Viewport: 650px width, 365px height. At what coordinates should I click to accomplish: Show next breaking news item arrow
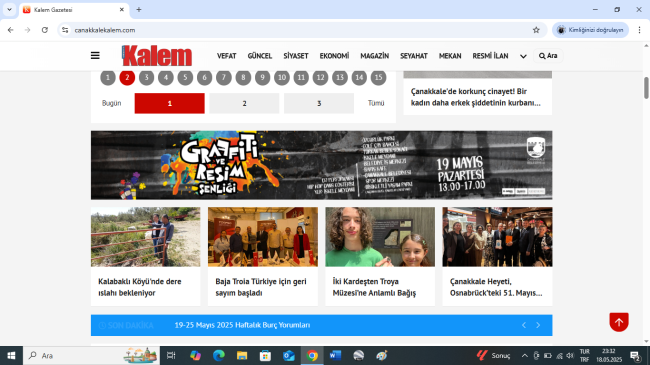538,325
